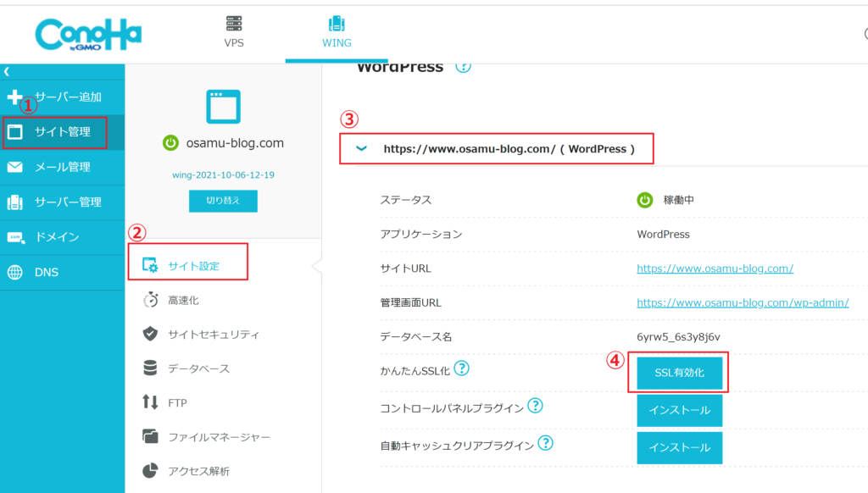
Task: Open サーバー追加 in the sidebar
Action: [x=62, y=97]
